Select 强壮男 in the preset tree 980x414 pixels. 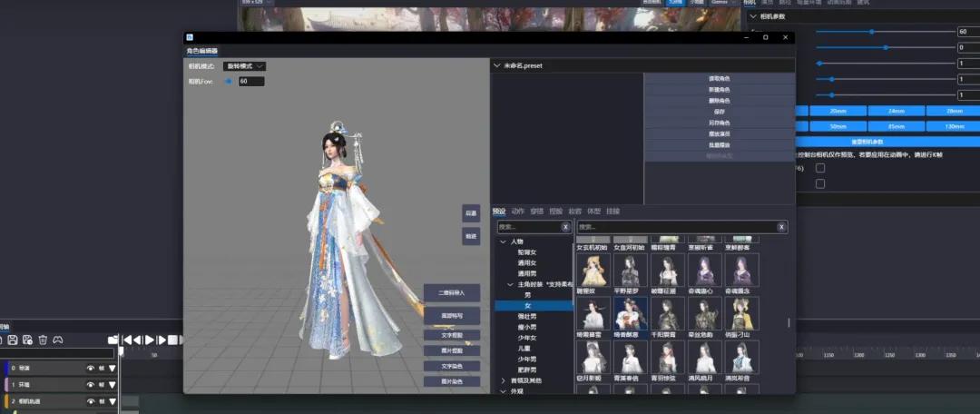point(527,317)
